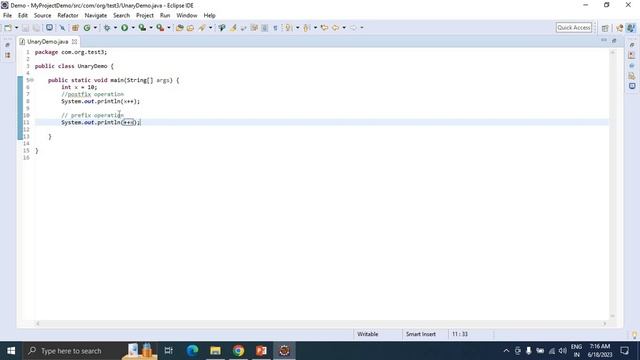This screenshot has width=640, height=360.
Task: Open Microsoft Edge from the taskbar
Action: pos(192,351)
